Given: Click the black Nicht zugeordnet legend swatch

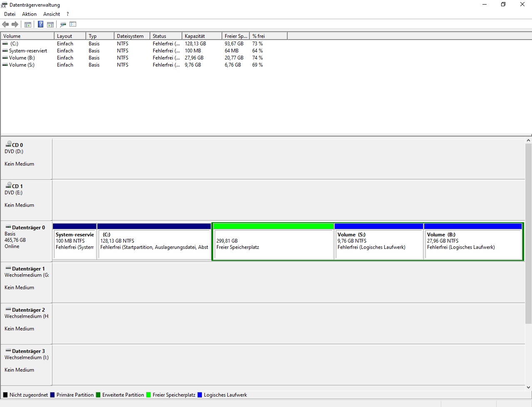Looking at the screenshot, I should coord(5,395).
